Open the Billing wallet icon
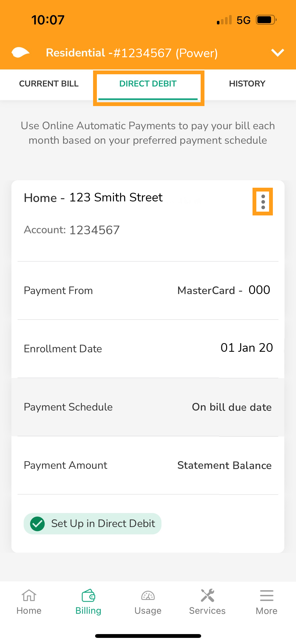This screenshot has height=644, width=296. (x=88, y=596)
